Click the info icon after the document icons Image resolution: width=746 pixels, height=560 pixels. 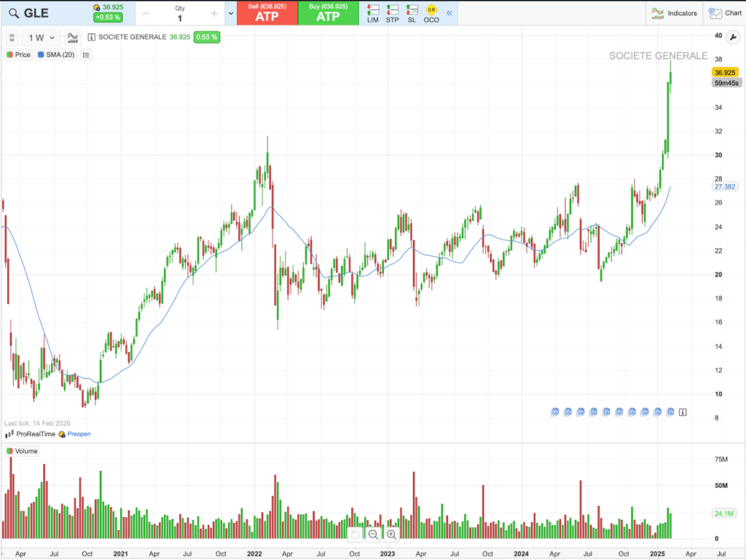pos(683,412)
